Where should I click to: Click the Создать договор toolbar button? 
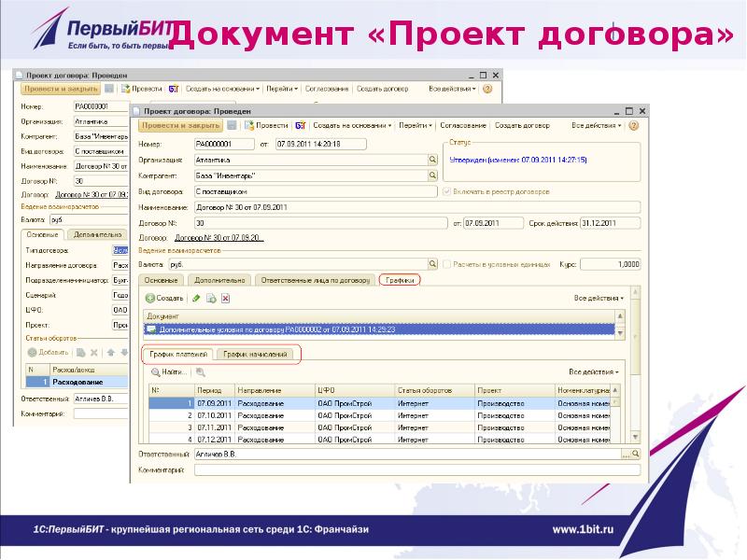(521, 125)
